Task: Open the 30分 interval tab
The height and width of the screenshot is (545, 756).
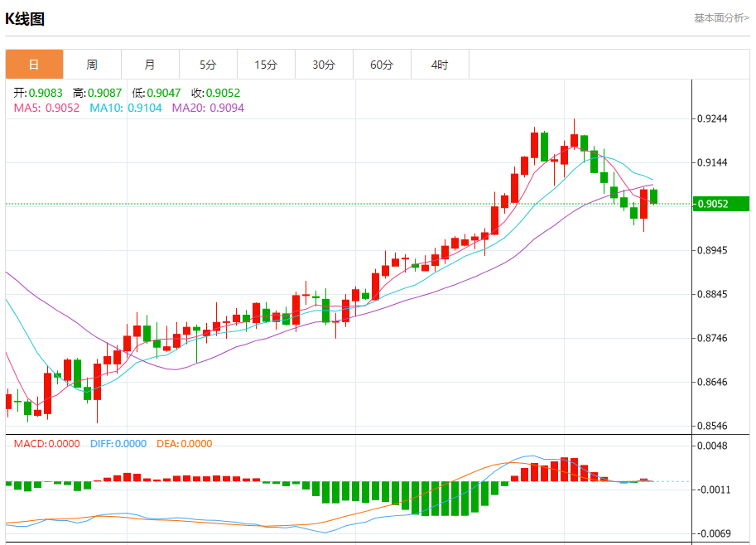Action: click(x=324, y=64)
